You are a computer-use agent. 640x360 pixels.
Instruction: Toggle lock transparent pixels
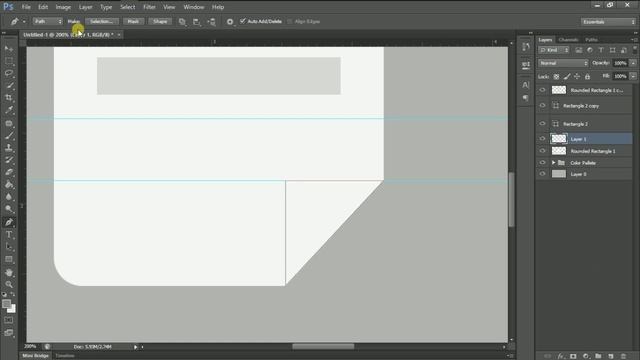tap(556, 76)
